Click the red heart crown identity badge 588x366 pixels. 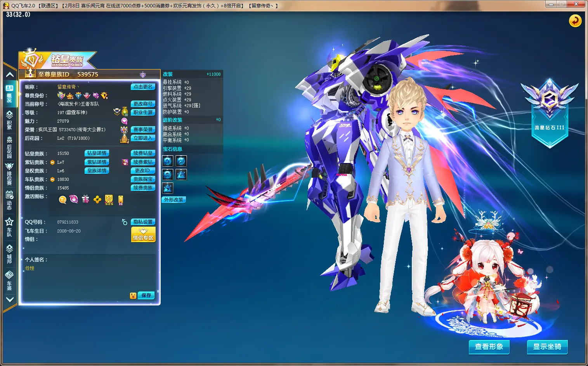coord(87,95)
